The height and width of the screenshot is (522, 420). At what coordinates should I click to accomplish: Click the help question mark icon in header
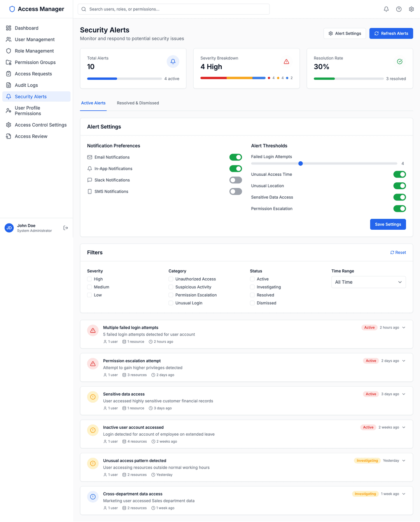pos(399,9)
